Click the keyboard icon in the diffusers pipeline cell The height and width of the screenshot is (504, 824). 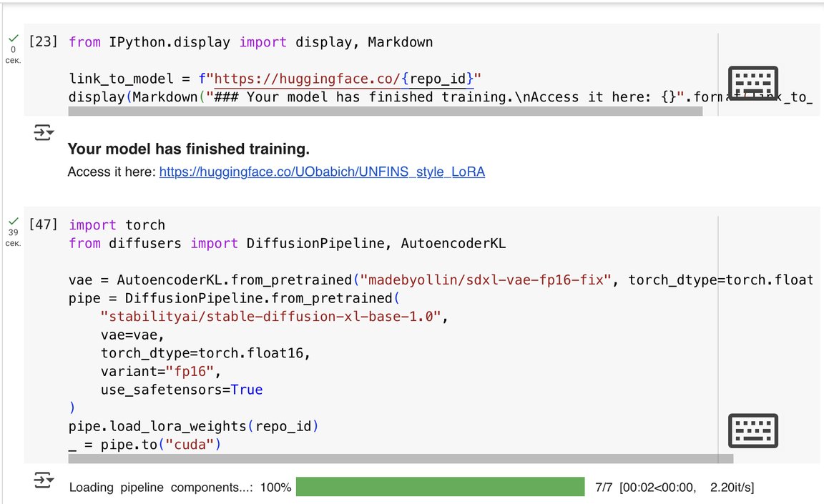coord(752,430)
